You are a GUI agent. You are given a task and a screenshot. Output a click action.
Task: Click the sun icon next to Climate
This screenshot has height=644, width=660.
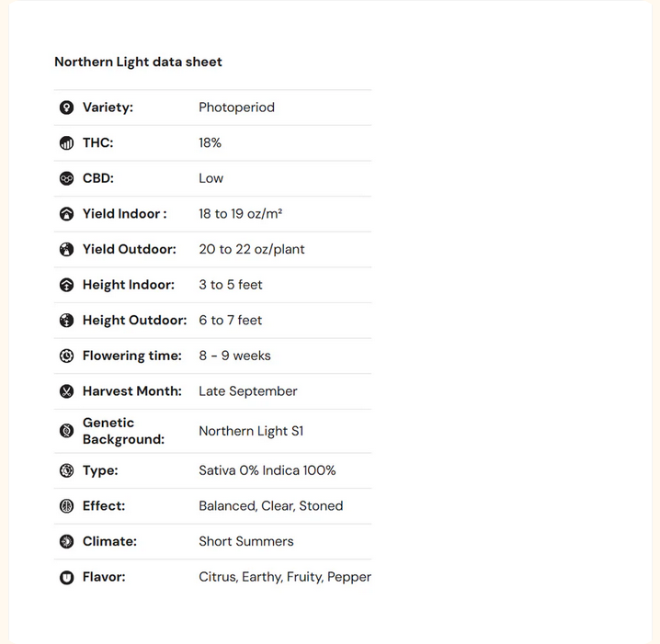click(66, 541)
